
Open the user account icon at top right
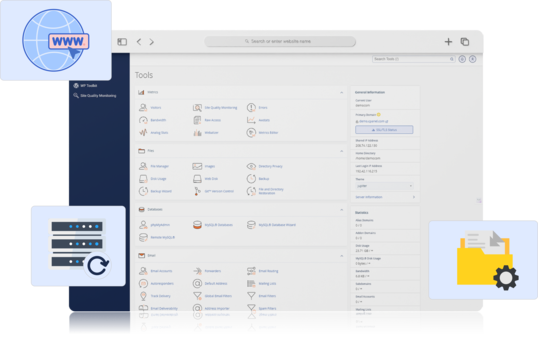tap(472, 59)
